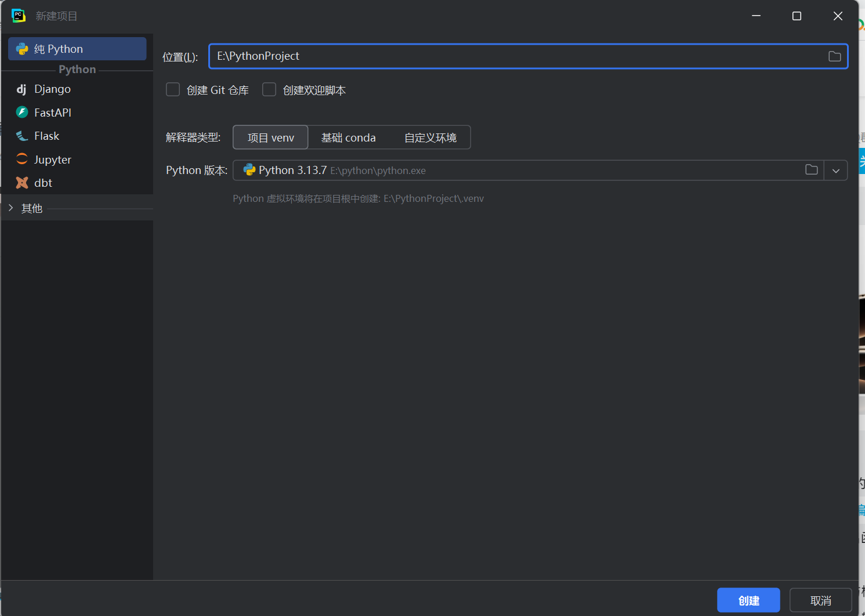
Task: Select 基础 conda interpreter type
Action: point(349,137)
